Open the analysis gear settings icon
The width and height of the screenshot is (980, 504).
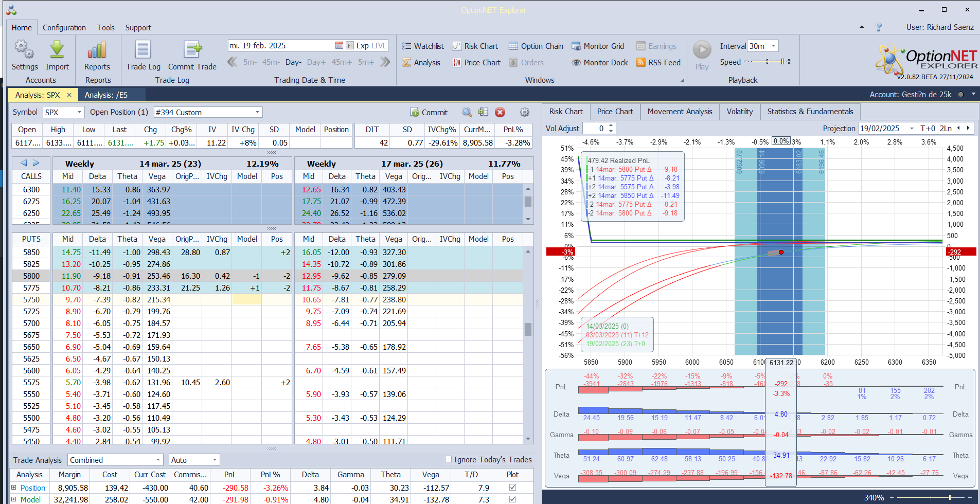[x=524, y=112]
